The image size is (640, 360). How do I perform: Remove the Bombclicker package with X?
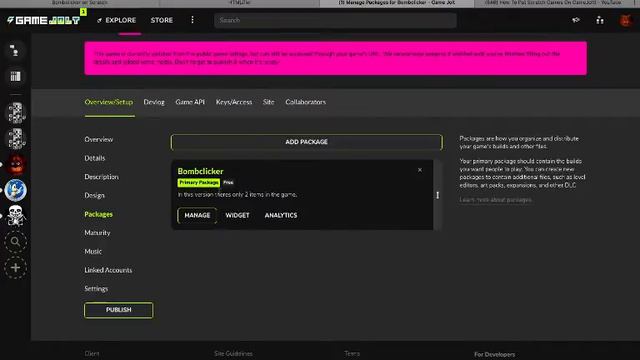(420, 170)
